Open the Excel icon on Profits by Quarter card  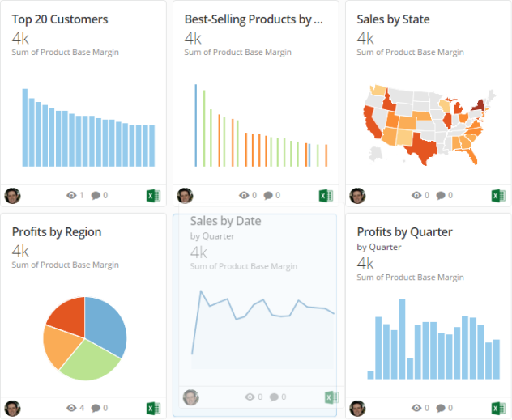coord(498,408)
